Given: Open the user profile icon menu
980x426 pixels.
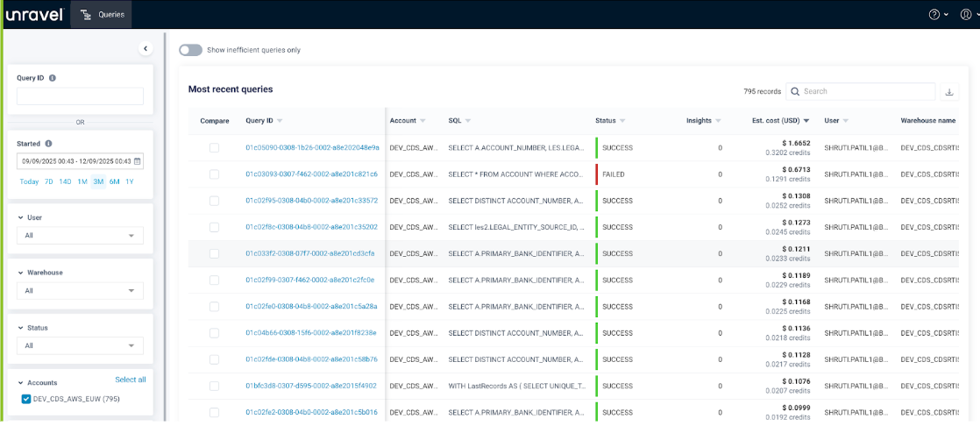Looking at the screenshot, I should tap(964, 14).
